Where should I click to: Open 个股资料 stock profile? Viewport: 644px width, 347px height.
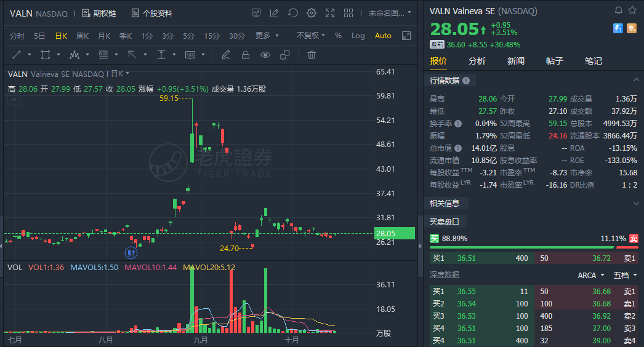pyautogui.click(x=151, y=13)
